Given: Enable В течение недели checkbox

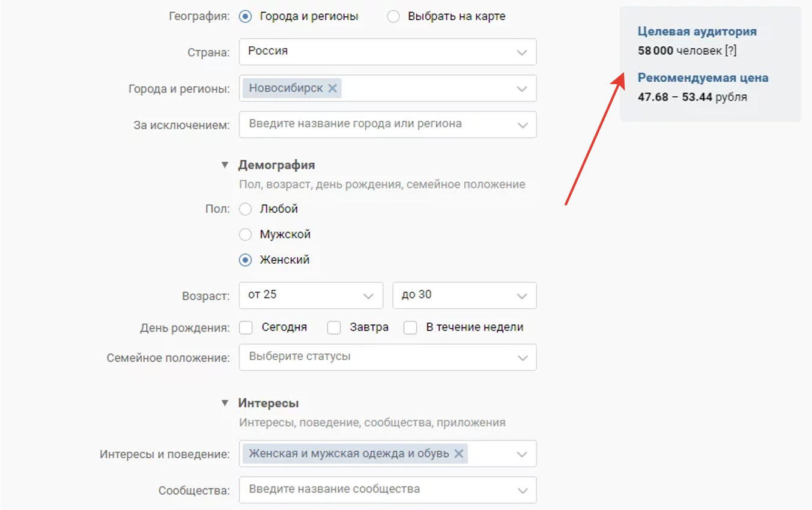Looking at the screenshot, I should [410, 327].
